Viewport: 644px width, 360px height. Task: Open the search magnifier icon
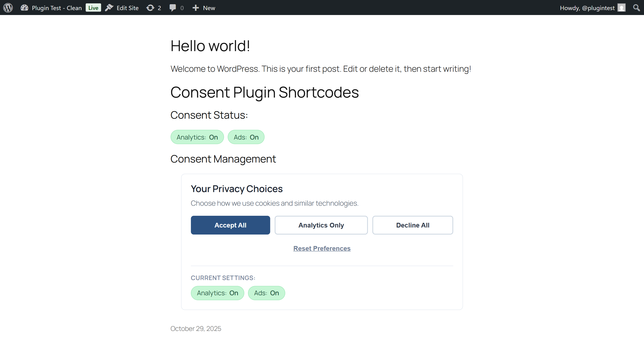click(x=636, y=8)
